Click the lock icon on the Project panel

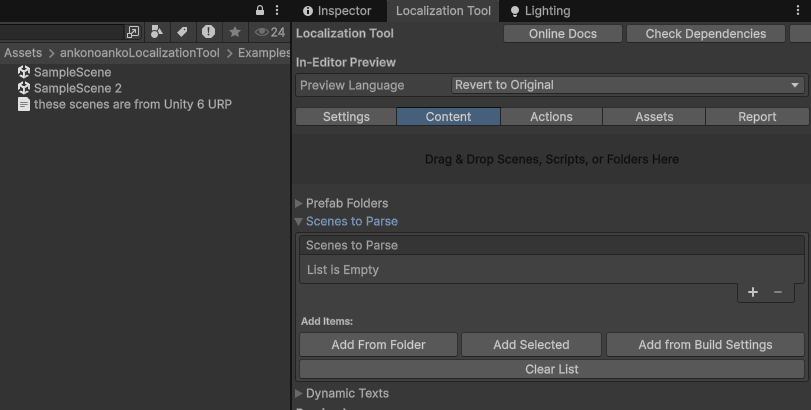261,11
